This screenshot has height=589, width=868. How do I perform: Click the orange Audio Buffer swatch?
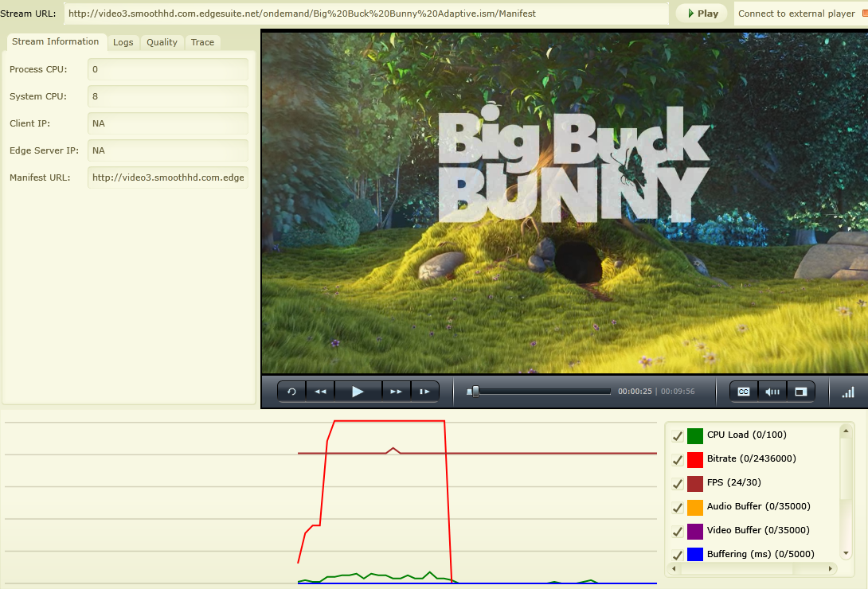click(x=694, y=507)
